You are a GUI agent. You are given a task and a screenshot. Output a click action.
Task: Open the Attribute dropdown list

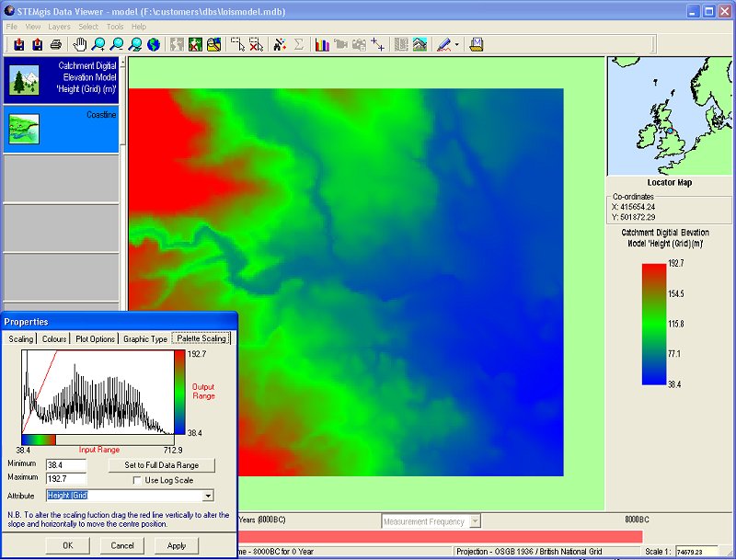(208, 496)
